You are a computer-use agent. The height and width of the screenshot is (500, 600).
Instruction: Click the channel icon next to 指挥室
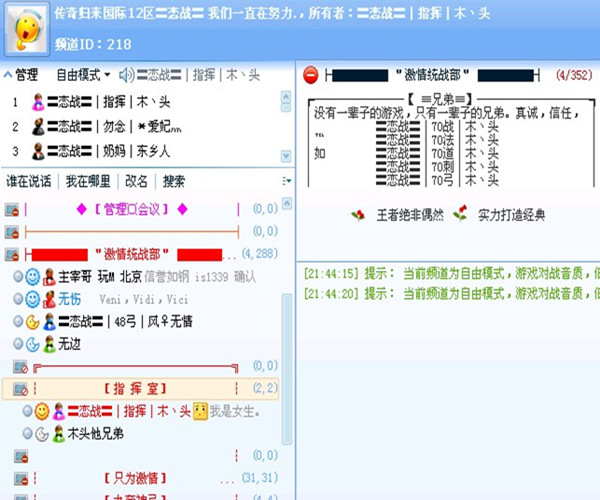point(12,388)
